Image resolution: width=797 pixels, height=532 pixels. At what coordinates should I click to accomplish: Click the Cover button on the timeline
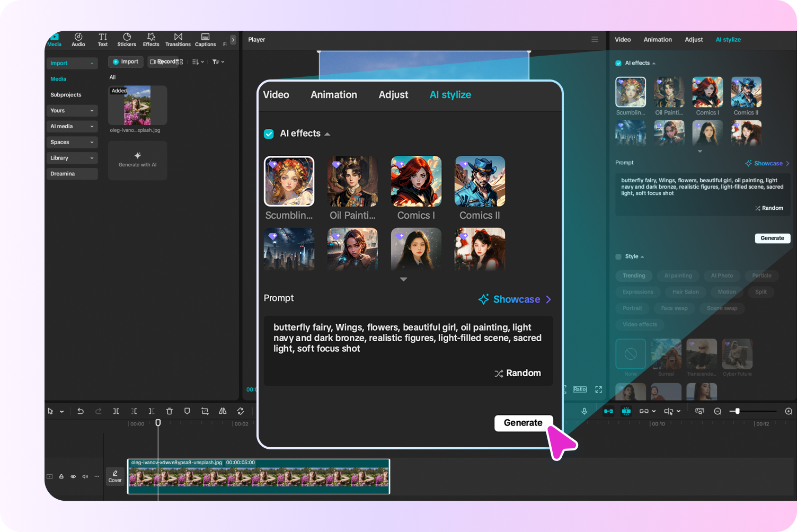click(115, 476)
